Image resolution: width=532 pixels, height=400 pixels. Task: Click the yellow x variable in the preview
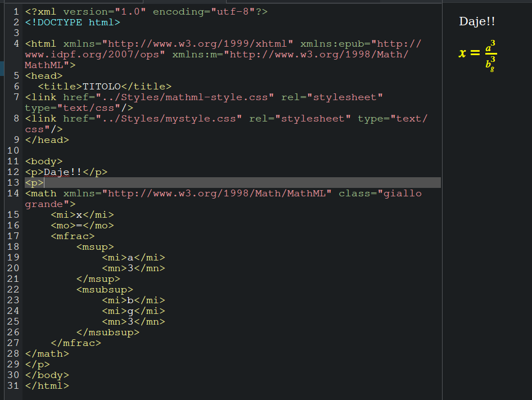click(462, 53)
